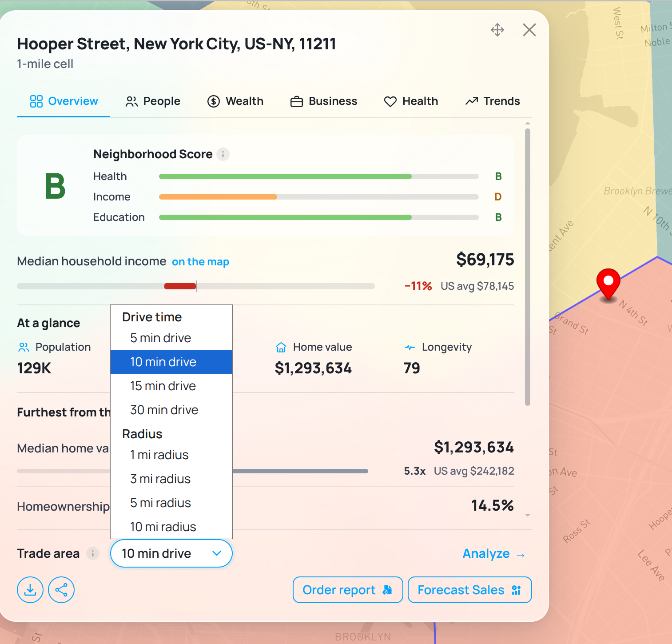Open the Overview tab
The image size is (672, 644).
pos(64,101)
